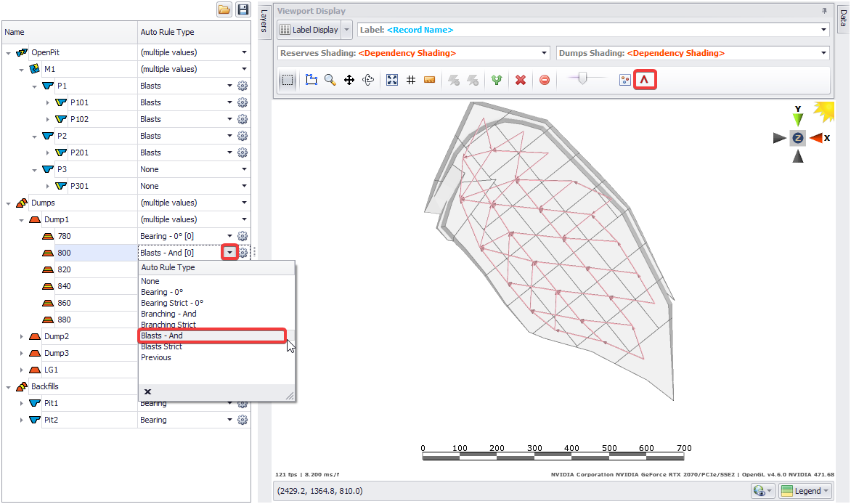The width and height of the screenshot is (851, 504).
Task: Select the ruler measure tool
Action: tap(430, 80)
